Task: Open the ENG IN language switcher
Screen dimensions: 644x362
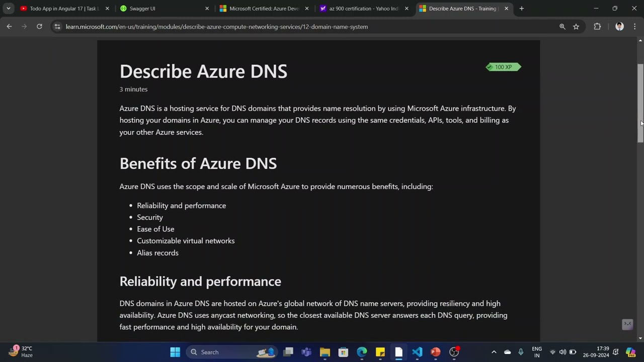Action: pos(537,352)
